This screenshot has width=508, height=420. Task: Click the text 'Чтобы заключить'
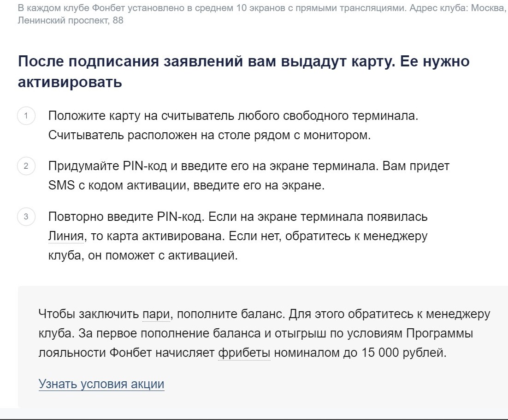pos(89,314)
